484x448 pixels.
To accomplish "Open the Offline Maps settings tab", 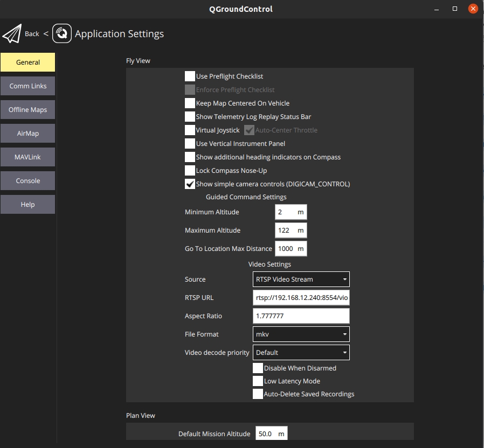I will [x=28, y=110].
